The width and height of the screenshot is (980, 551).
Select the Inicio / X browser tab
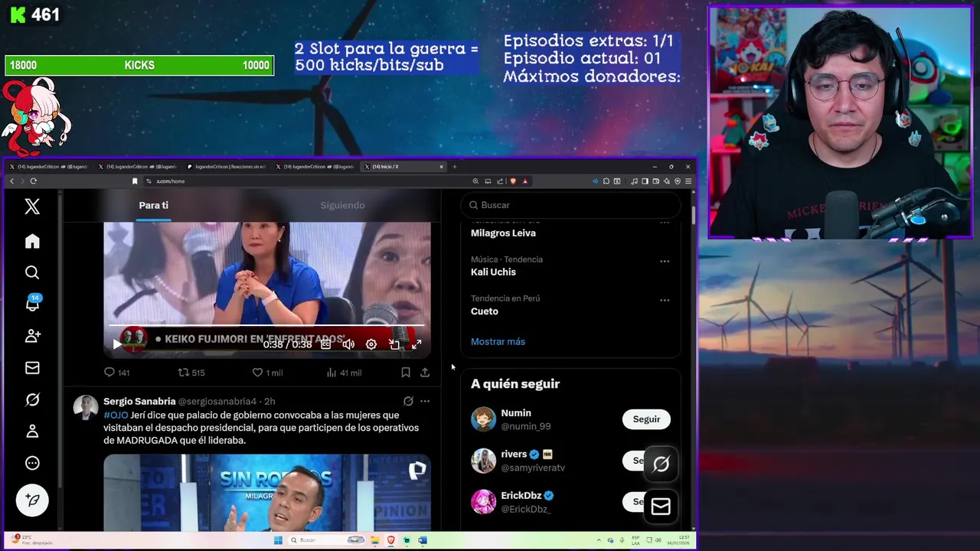click(403, 166)
